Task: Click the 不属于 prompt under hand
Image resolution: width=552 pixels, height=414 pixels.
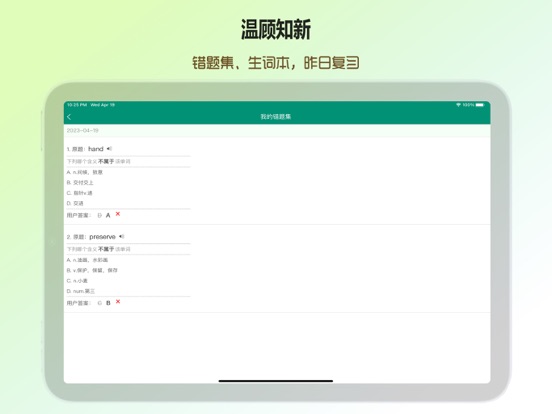Action: [x=106, y=161]
